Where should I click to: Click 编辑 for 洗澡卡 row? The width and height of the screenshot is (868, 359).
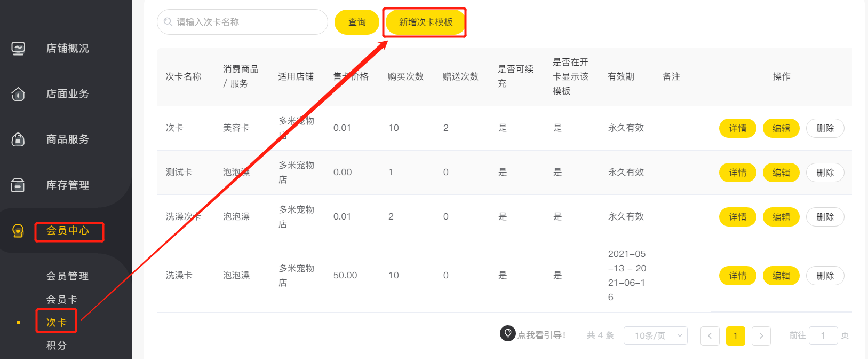tap(781, 276)
